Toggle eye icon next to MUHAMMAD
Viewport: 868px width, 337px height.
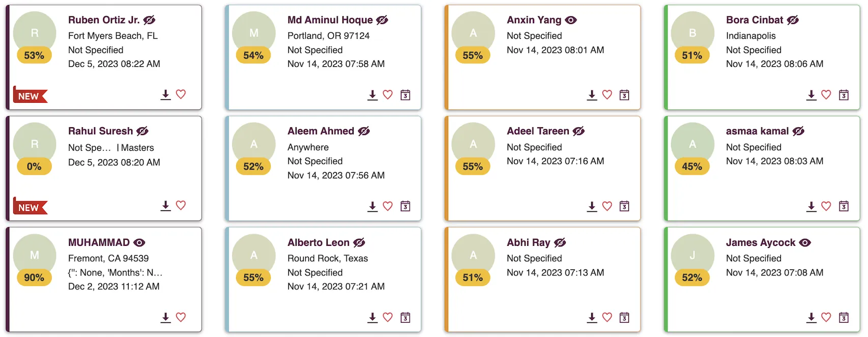[139, 242]
